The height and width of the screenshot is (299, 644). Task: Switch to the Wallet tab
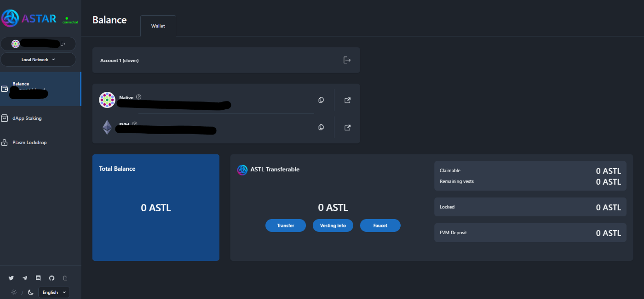click(x=158, y=26)
